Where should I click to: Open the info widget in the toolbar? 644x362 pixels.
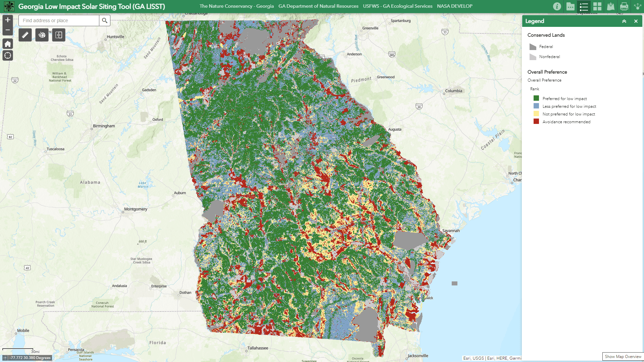(557, 6)
